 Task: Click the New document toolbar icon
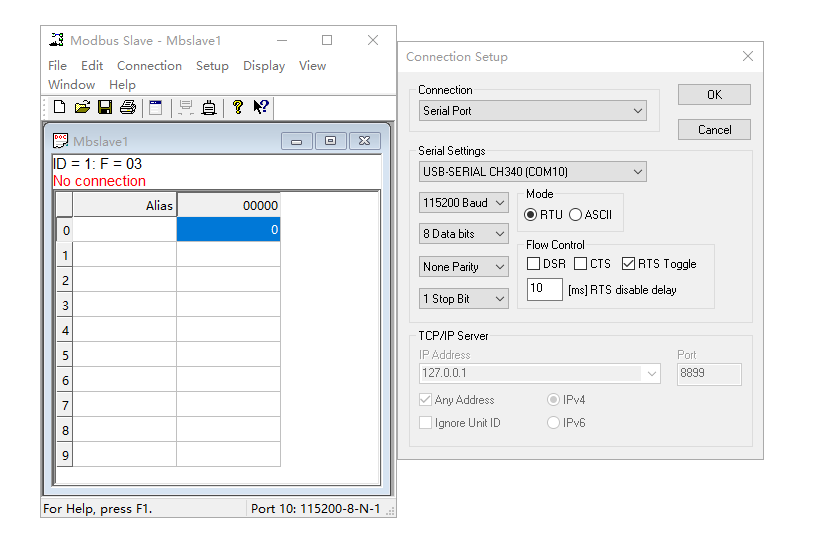60,107
